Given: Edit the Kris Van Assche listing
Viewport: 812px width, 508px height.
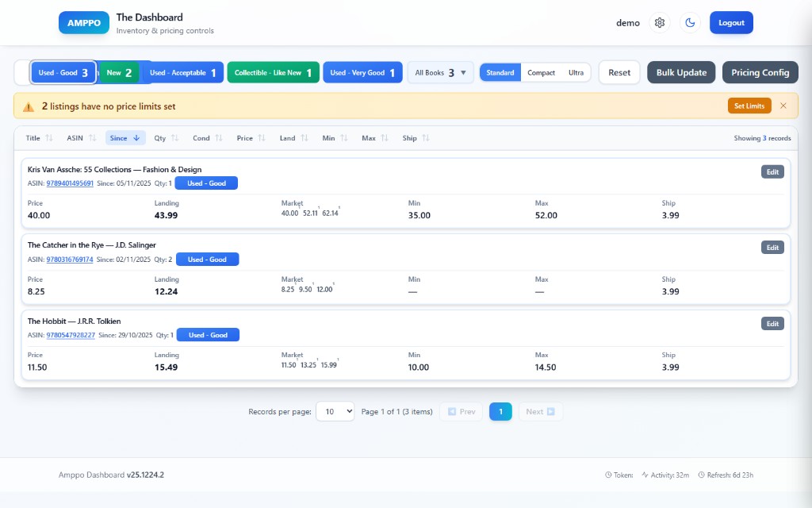Looking at the screenshot, I should pyautogui.click(x=772, y=171).
